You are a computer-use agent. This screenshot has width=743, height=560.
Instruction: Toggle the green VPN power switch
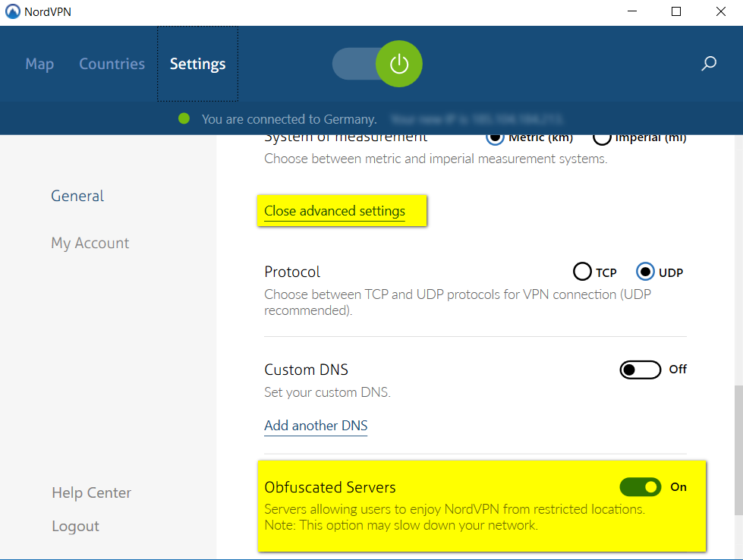[x=377, y=64]
